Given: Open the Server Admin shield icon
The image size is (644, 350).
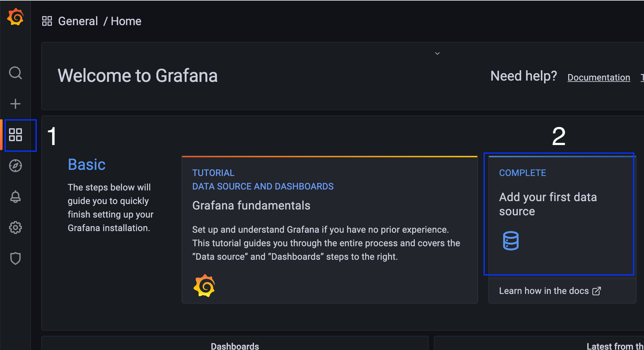Looking at the screenshot, I should (x=15, y=258).
